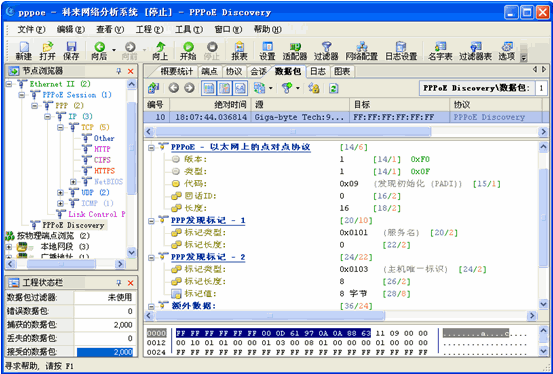Open the 名字表 (Name table) icon
This screenshot has height=374, width=553.
point(440,51)
